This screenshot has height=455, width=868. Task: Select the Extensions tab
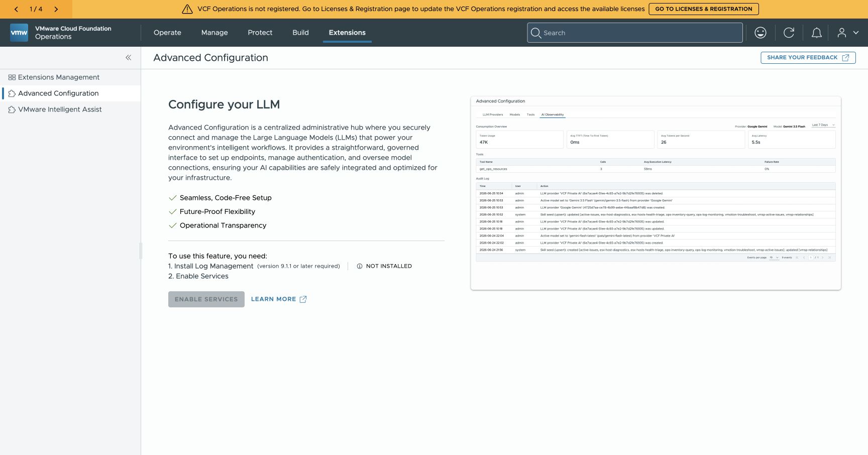click(x=347, y=33)
